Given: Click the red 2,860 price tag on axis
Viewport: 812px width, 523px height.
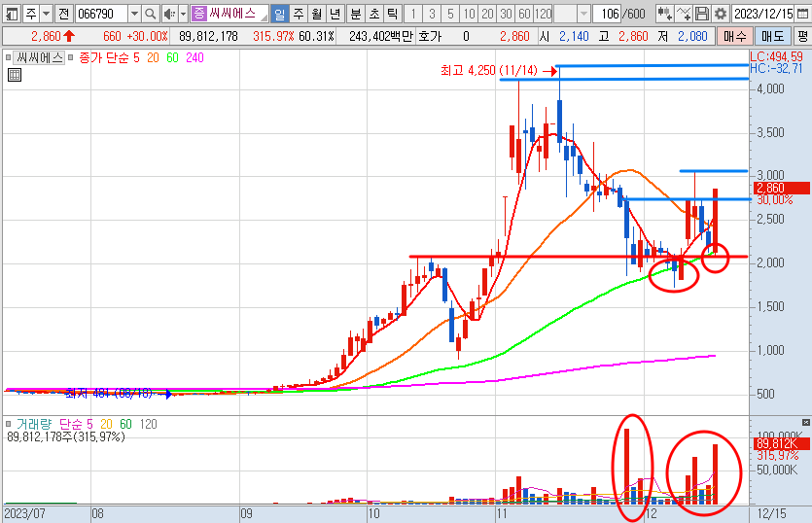Looking at the screenshot, I should (782, 188).
